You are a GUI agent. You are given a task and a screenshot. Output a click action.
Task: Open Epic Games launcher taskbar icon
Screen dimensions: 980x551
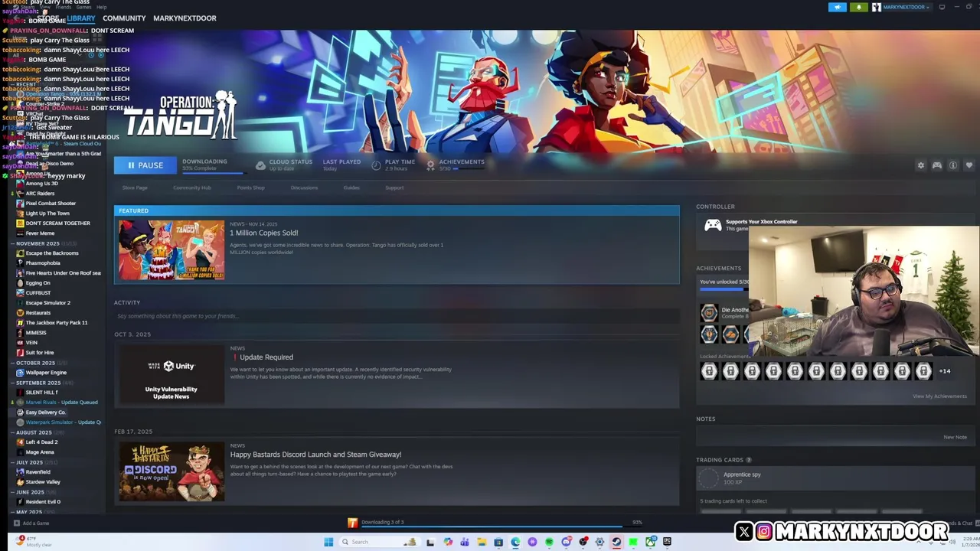click(x=667, y=542)
